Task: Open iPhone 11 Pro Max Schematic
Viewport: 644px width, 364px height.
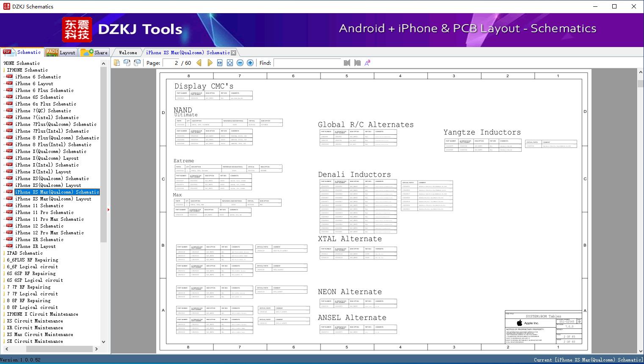Action: (49, 219)
